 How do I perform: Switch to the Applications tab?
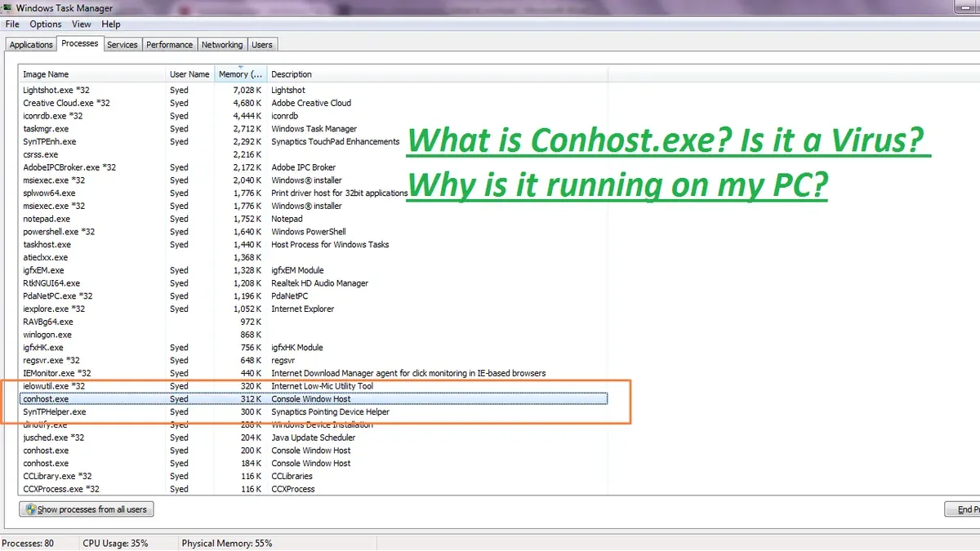(x=31, y=45)
